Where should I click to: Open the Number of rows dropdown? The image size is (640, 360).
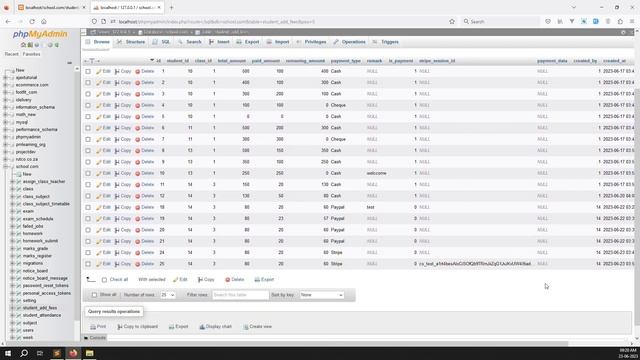tap(167, 295)
